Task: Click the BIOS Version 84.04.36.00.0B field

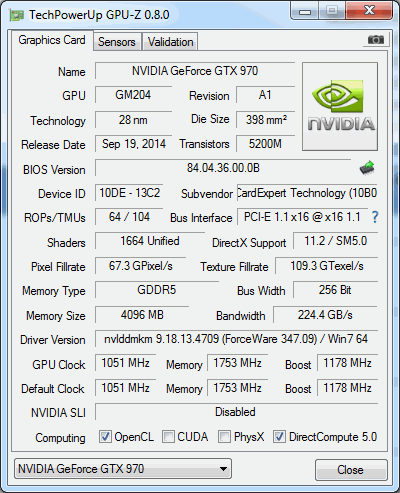Action: coord(223,168)
